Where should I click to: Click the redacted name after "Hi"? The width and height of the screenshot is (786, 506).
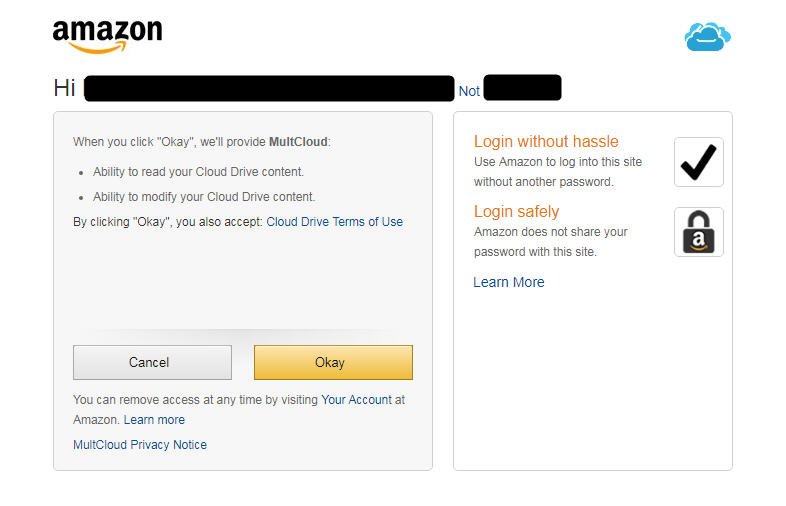coord(268,88)
